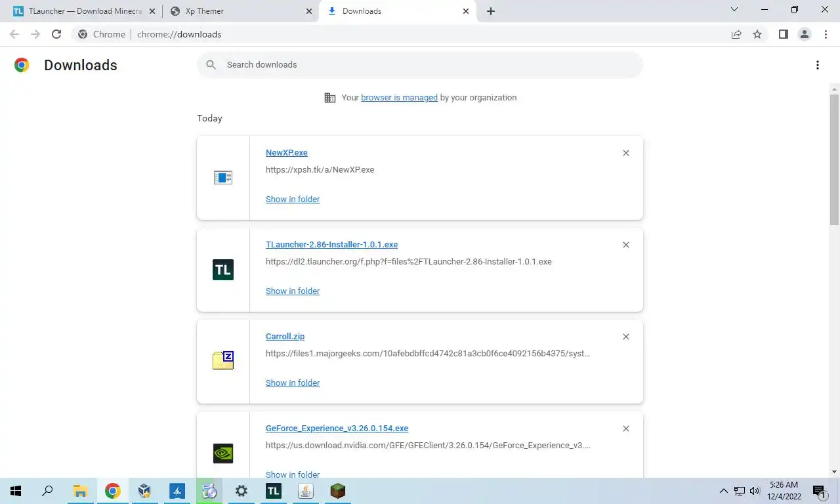This screenshot has height=504, width=840.
Task: Open the Windows Start menu
Action: (16, 491)
